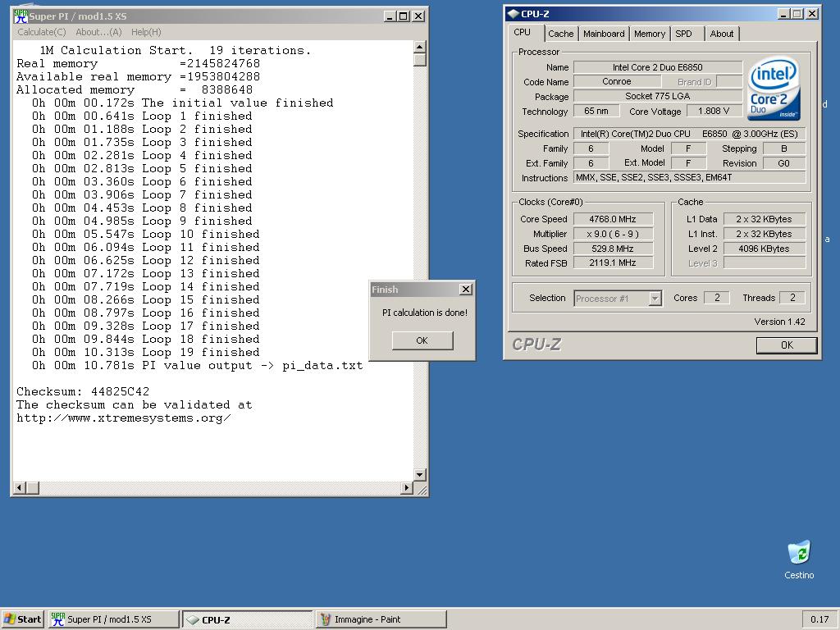Click OK in the Finish dialog

coord(422,340)
